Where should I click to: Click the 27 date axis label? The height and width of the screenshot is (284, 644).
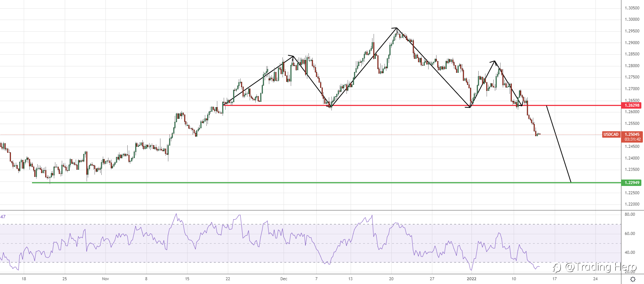click(x=432, y=279)
